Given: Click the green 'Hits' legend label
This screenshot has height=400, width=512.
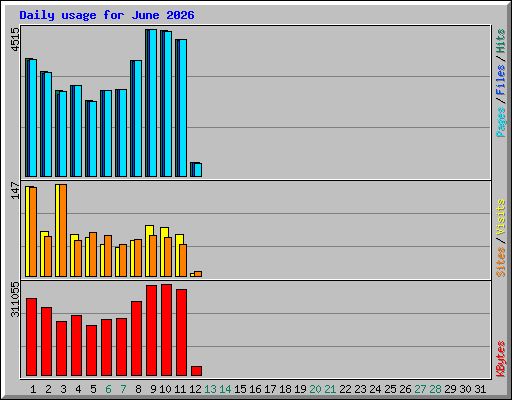Looking at the screenshot, I should pyautogui.click(x=500, y=41).
